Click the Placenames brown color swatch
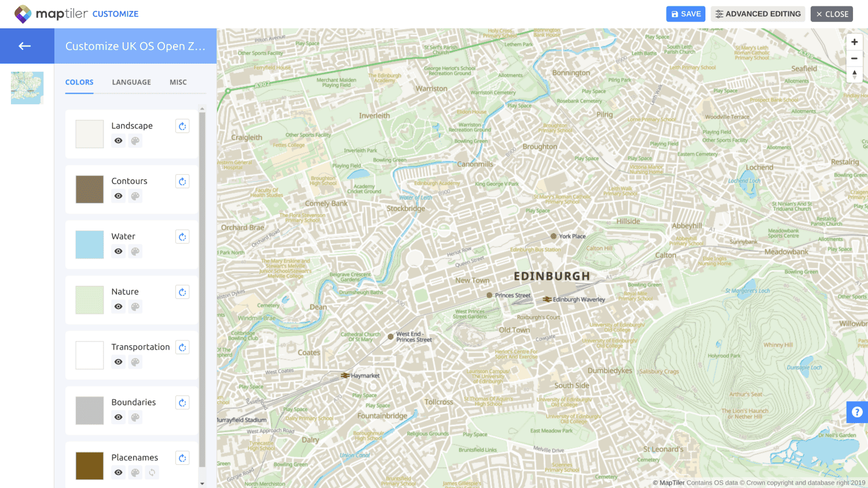 pos(90,465)
